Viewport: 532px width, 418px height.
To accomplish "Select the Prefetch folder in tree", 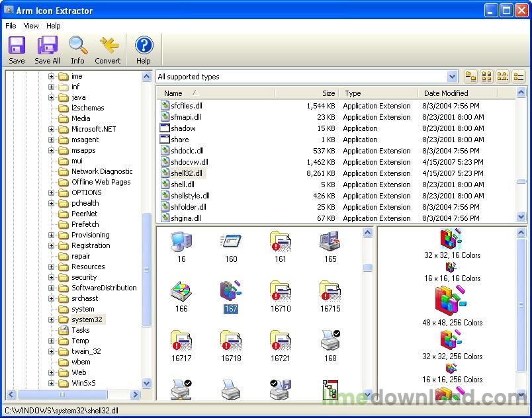I will [85, 224].
